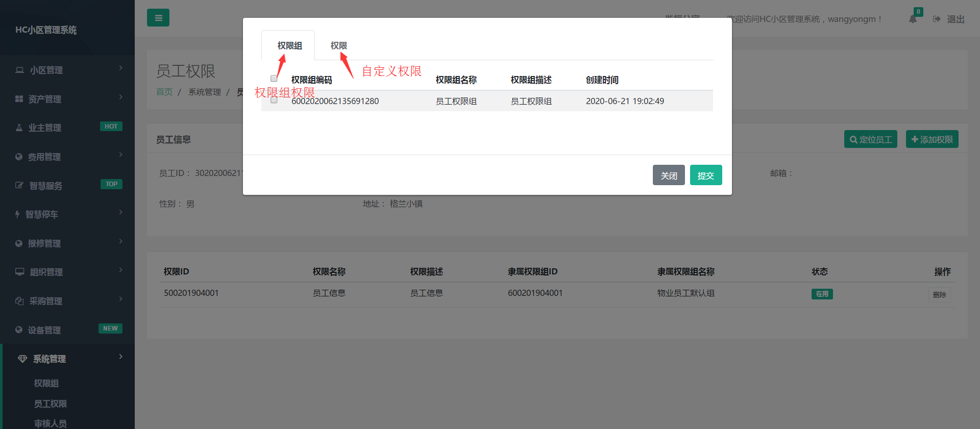The height and width of the screenshot is (429, 980).
Task: Click the 智慧服务 edit icon
Action: pyautogui.click(x=19, y=186)
